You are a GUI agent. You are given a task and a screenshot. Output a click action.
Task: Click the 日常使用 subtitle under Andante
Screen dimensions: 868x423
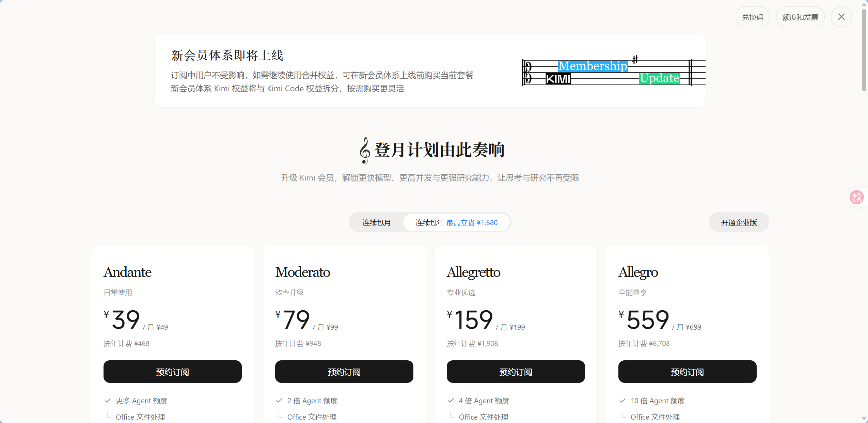pyautogui.click(x=118, y=292)
